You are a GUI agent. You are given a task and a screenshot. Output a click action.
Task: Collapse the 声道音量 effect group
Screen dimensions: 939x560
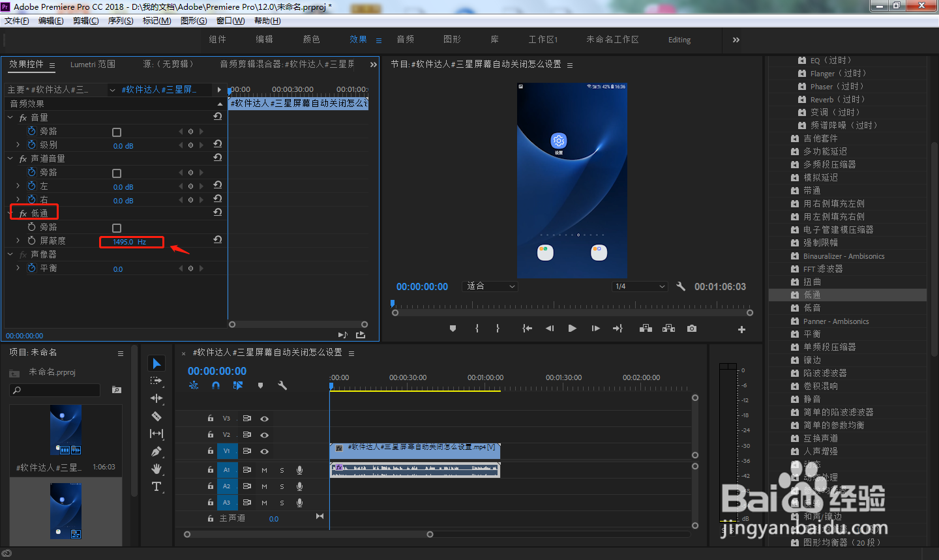(x=10, y=158)
